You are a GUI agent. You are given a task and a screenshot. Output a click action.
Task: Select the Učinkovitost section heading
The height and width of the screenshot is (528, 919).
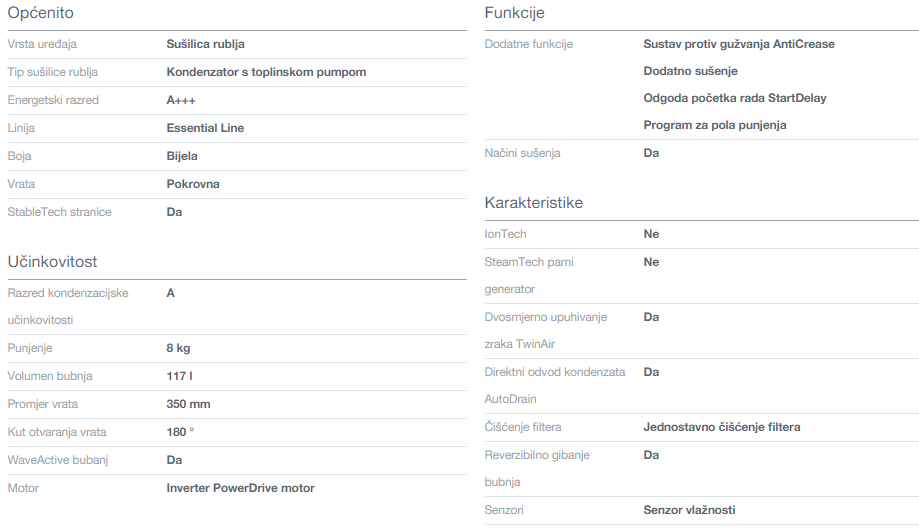pos(52,261)
